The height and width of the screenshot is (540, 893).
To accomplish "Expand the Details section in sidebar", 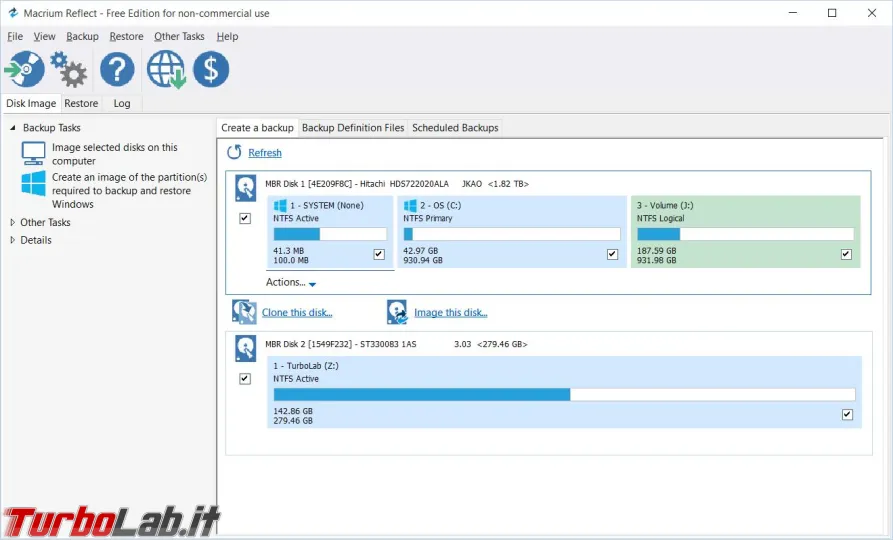I will coord(12,240).
